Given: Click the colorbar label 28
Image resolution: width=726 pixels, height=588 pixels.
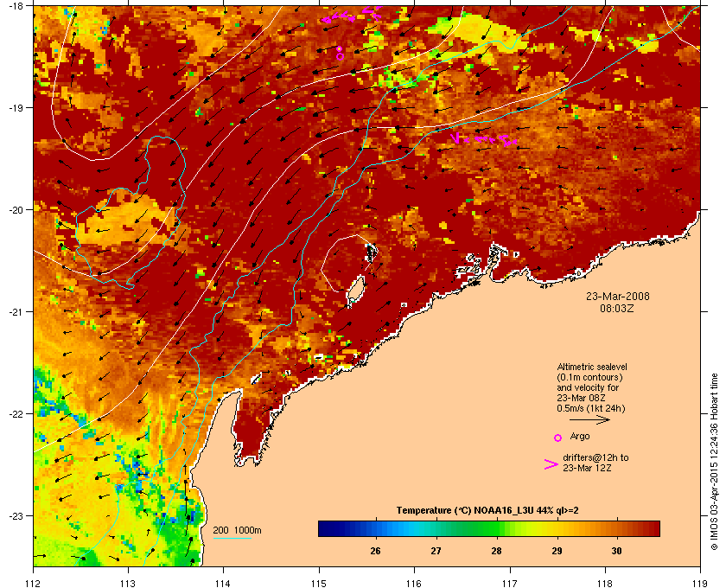Looking at the screenshot, I should (496, 551).
